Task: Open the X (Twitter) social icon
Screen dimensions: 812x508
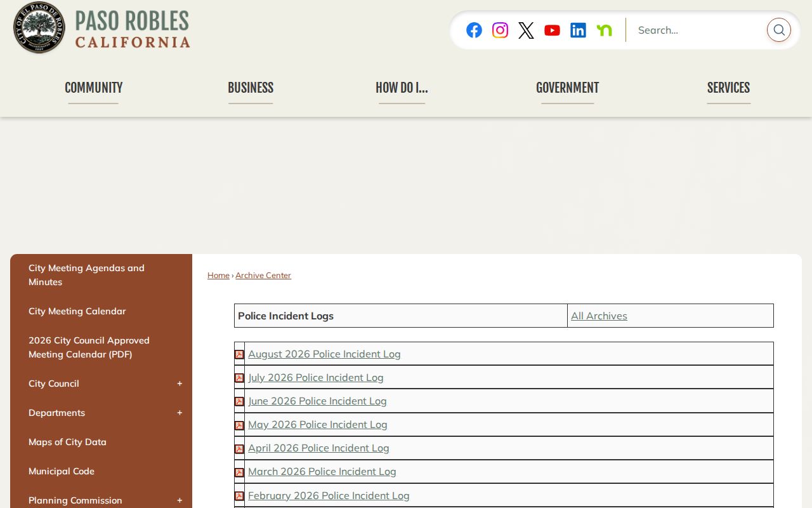Action: coord(526,30)
